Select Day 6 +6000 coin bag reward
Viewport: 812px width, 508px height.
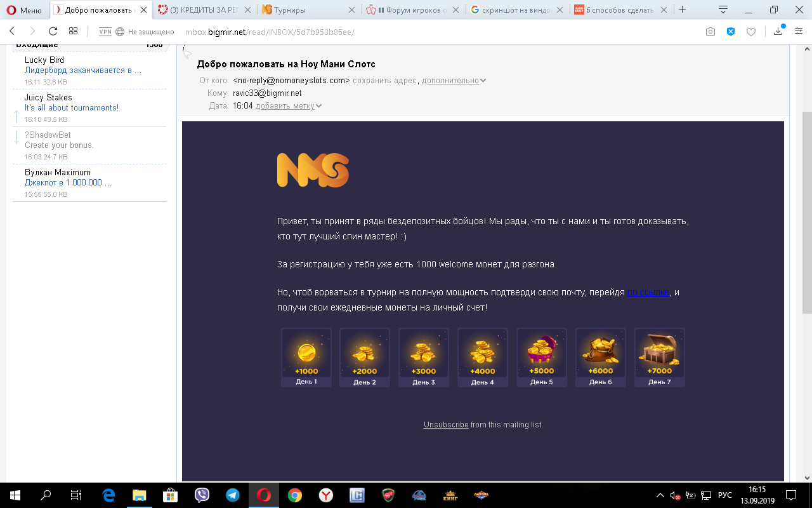click(x=601, y=358)
